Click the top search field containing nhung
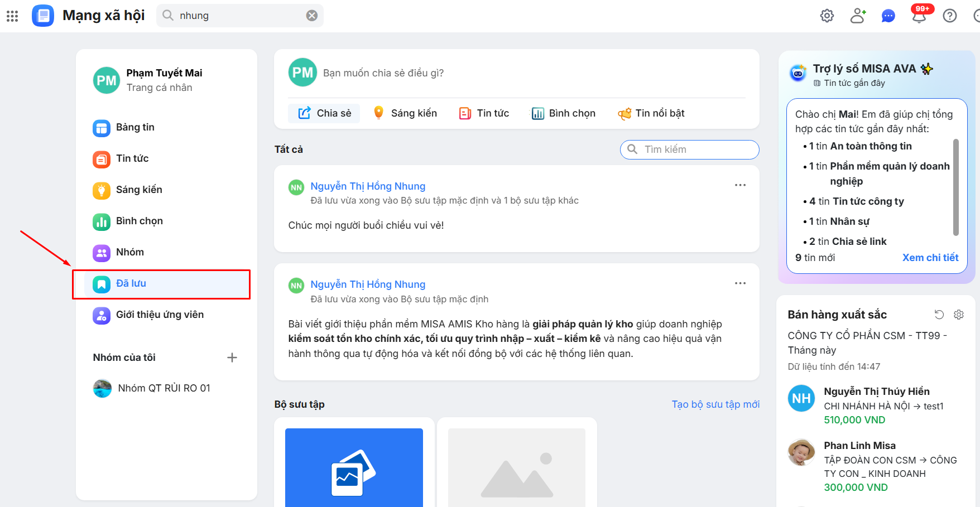Screen dimensions: 980x507 click(240, 16)
